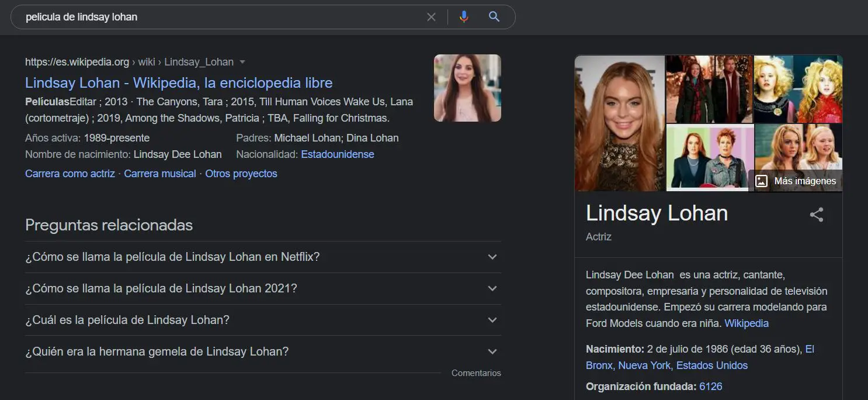Open the Carrera musical link

point(160,174)
